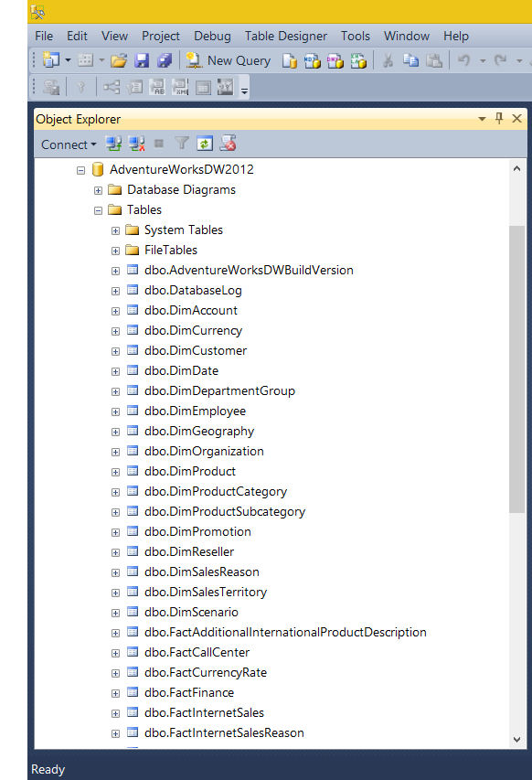Click the Object Explorer vertical scrollbar thumb
This screenshot has width=532, height=780.
[x=517, y=369]
